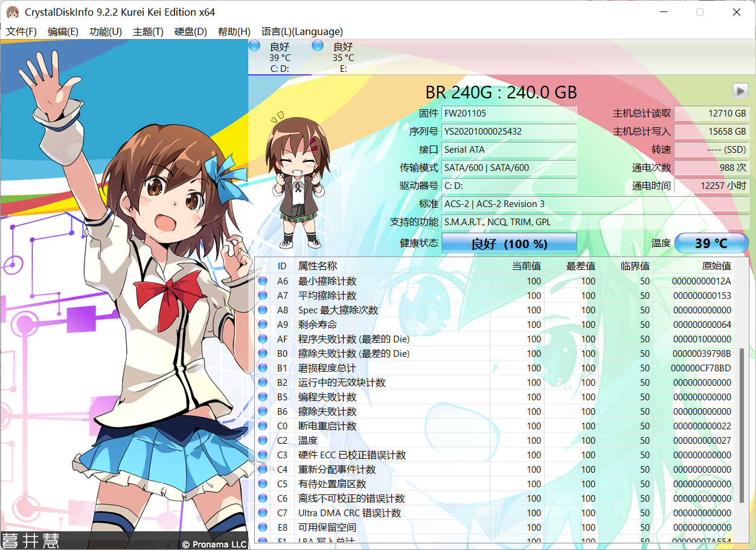Click status orb for 运行中的无效块计数 row
The width and height of the screenshot is (756, 550).
[263, 382]
